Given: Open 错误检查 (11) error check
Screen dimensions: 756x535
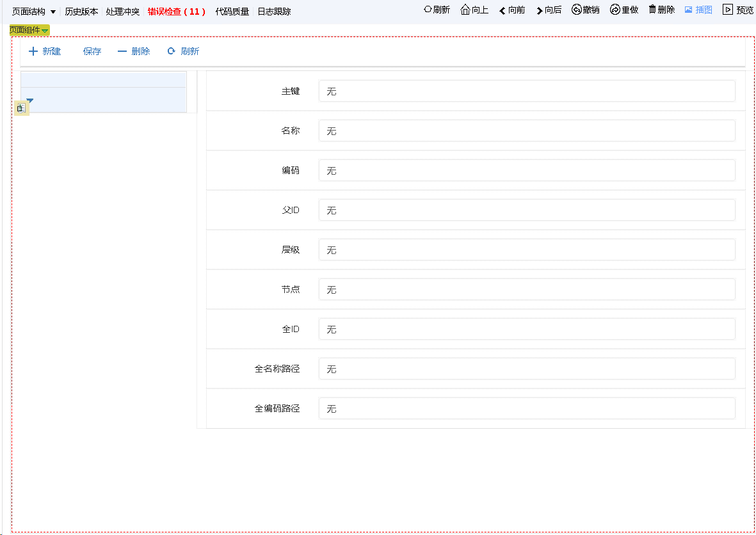Looking at the screenshot, I should 176,12.
